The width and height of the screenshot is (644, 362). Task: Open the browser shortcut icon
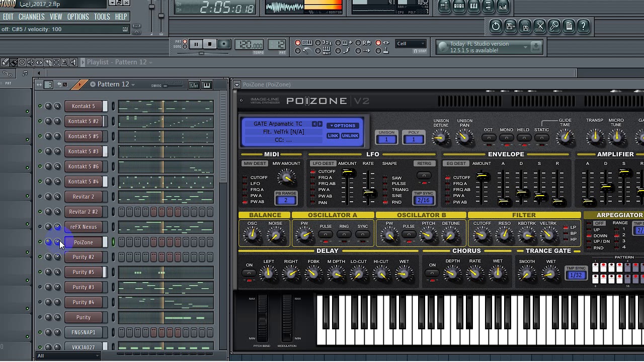coord(488,7)
